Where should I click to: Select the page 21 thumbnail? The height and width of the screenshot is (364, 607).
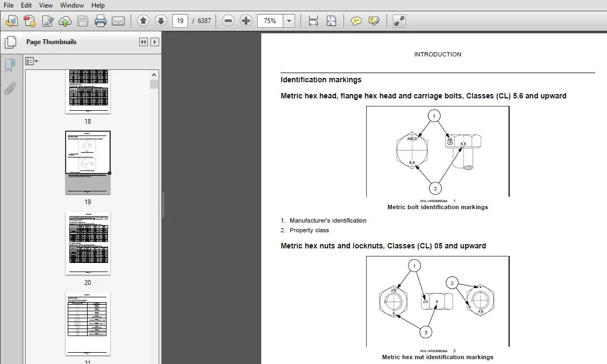pyautogui.click(x=88, y=324)
